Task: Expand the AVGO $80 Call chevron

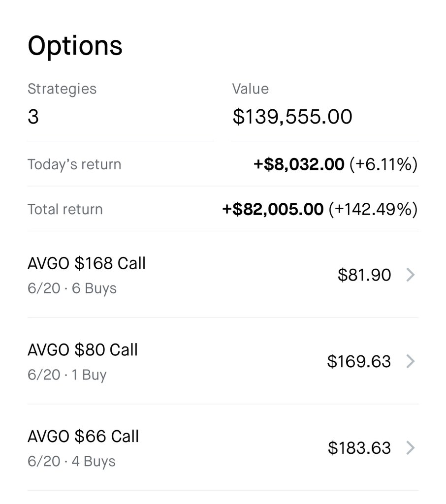Action: coord(410,361)
